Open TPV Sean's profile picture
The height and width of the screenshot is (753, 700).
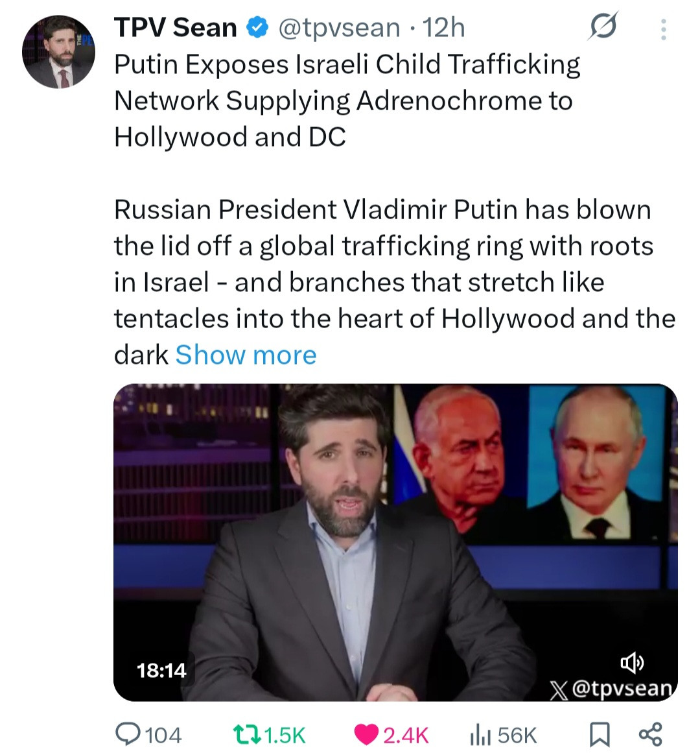click(x=58, y=52)
